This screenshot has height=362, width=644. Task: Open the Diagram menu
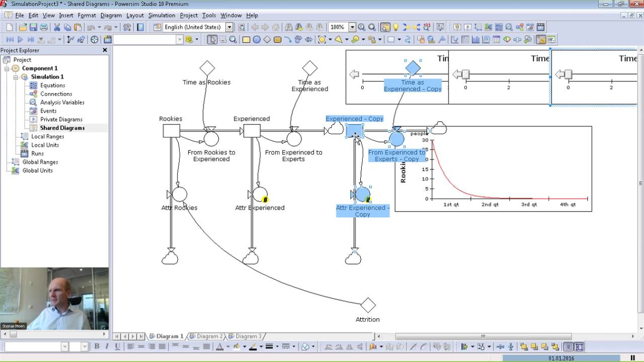111,15
